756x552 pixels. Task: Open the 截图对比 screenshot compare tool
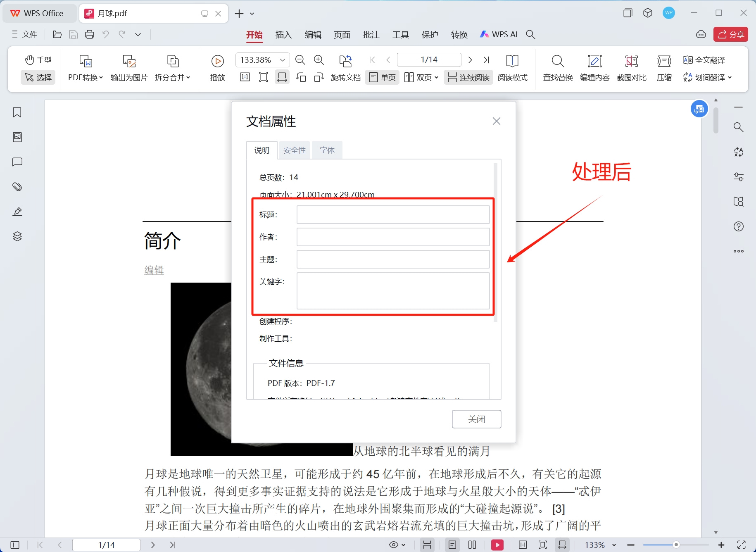(631, 68)
